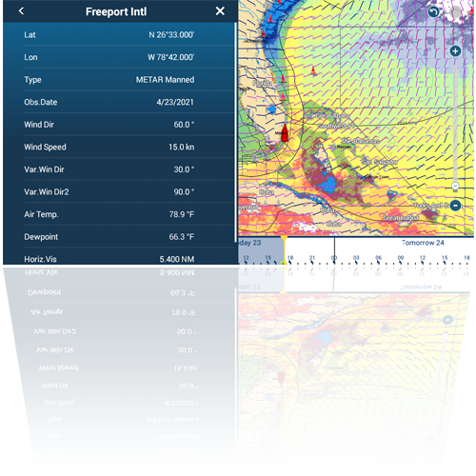This screenshot has height=476, width=476.
Task: Jump to the 06 hour mark on tomorrow's timeline
Action: pos(378,258)
